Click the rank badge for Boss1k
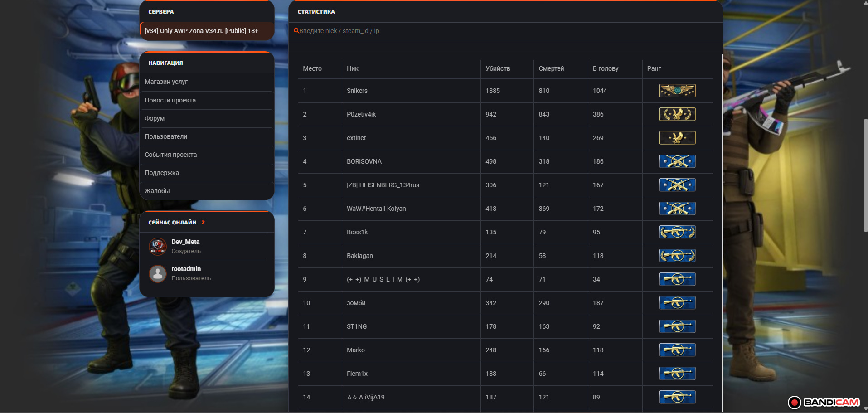The image size is (868, 413). [677, 232]
